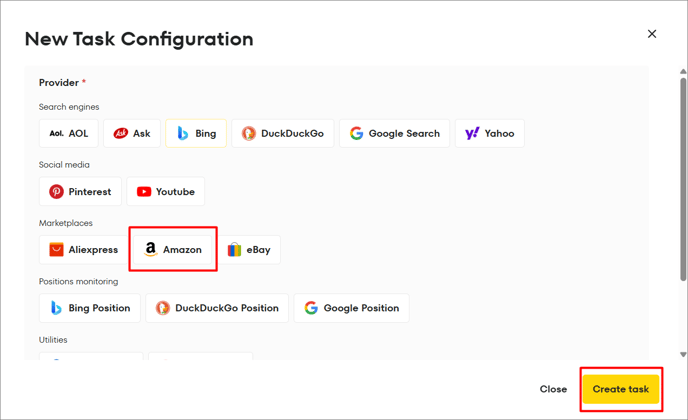Choose the Ask search engine

(x=132, y=133)
